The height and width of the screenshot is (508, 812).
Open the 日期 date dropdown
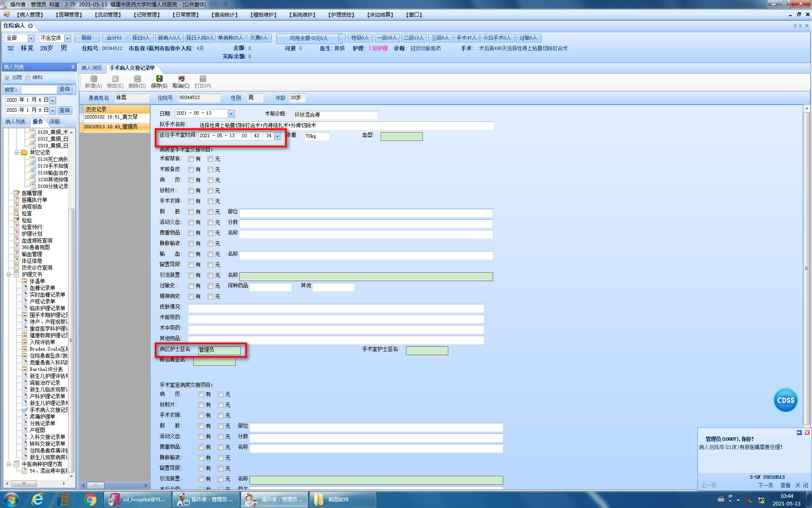tap(231, 113)
